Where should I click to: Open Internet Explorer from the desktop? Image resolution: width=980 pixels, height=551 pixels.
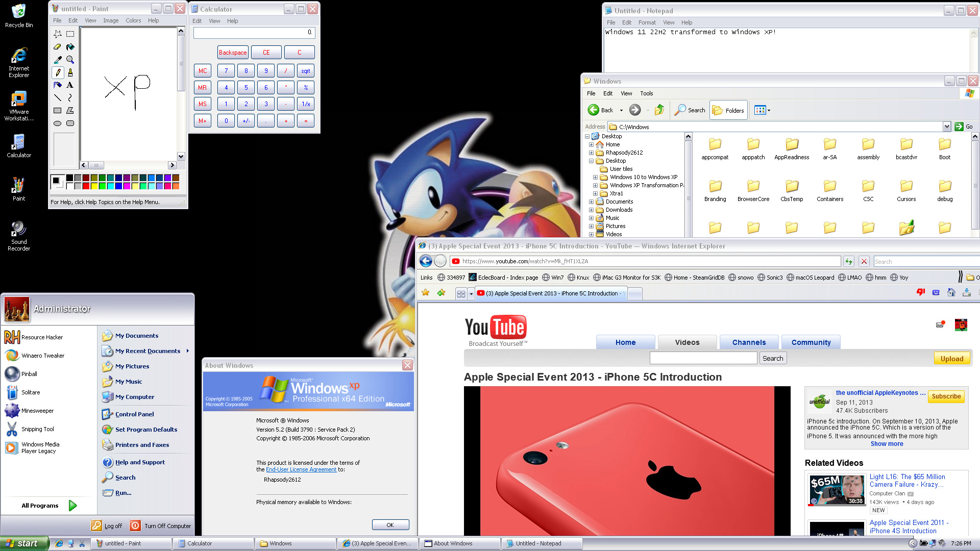19,62
